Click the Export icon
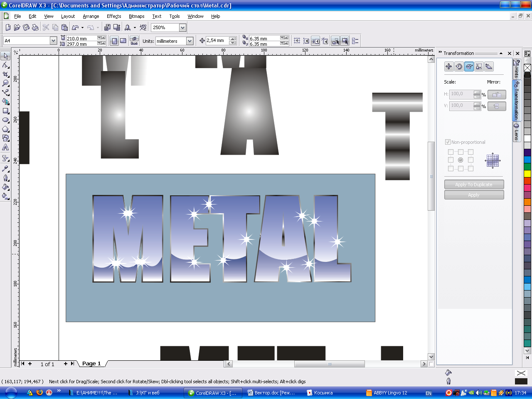The height and width of the screenshot is (399, 532). pyautogui.click(x=117, y=27)
